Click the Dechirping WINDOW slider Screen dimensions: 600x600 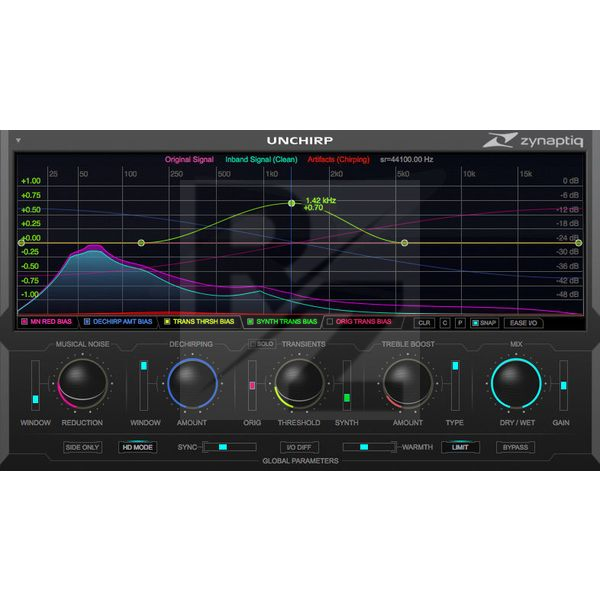pyautogui.click(x=144, y=385)
